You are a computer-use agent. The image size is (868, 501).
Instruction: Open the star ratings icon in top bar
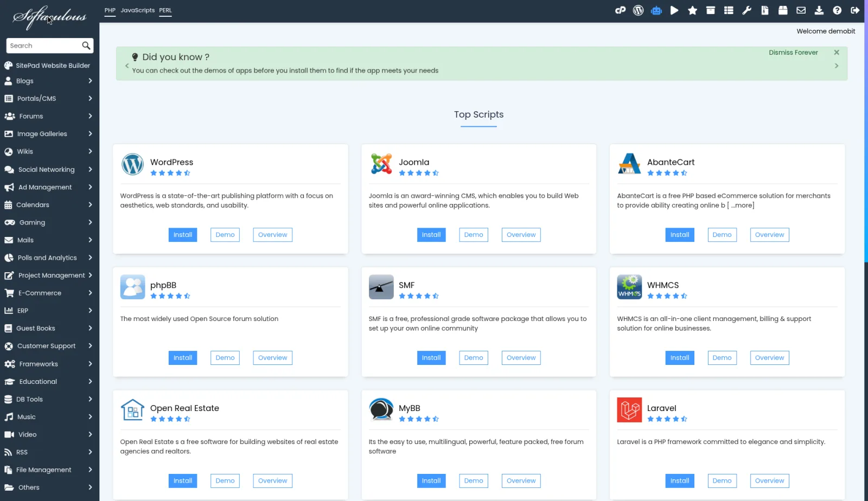(x=692, y=10)
